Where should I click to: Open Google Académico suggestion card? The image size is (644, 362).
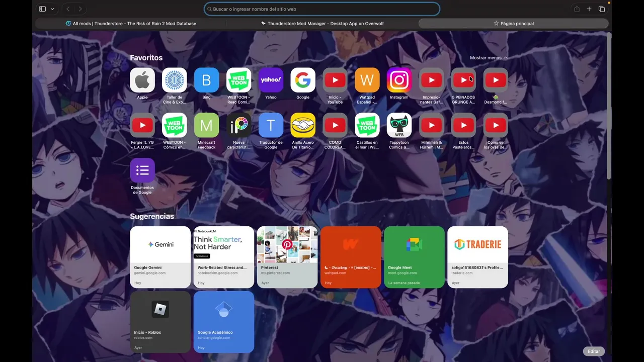pyautogui.click(x=224, y=322)
